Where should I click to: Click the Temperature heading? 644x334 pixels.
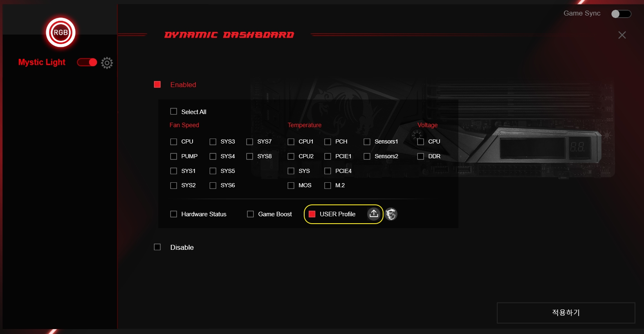point(305,125)
